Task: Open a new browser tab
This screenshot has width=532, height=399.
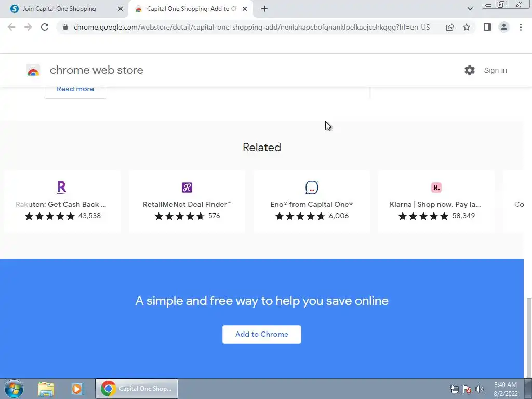Action: point(264,9)
